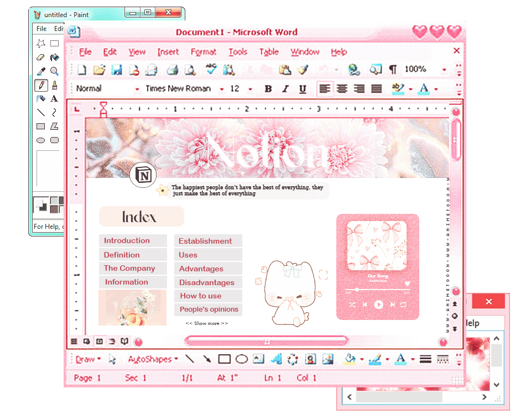Click the Insert WordArt icon

point(277,359)
